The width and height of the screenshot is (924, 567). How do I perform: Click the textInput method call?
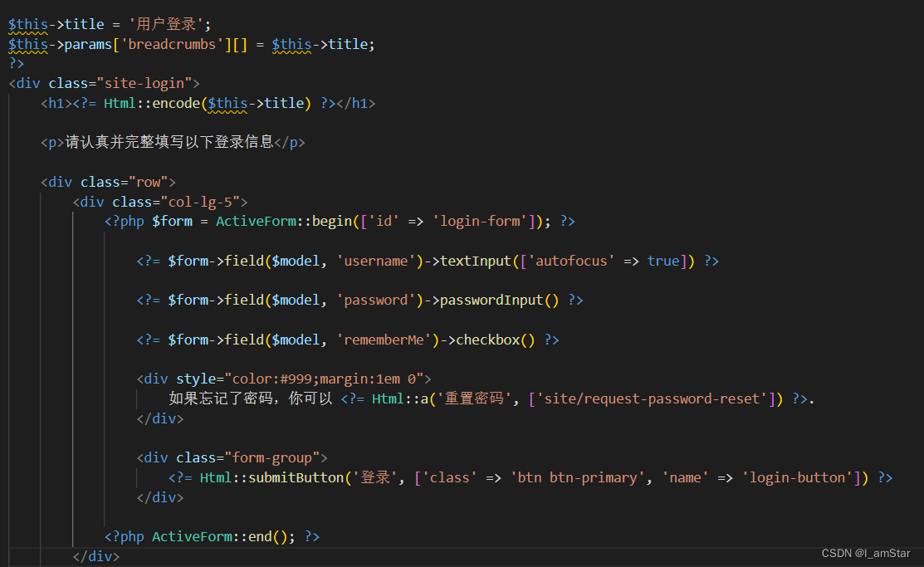click(476, 261)
